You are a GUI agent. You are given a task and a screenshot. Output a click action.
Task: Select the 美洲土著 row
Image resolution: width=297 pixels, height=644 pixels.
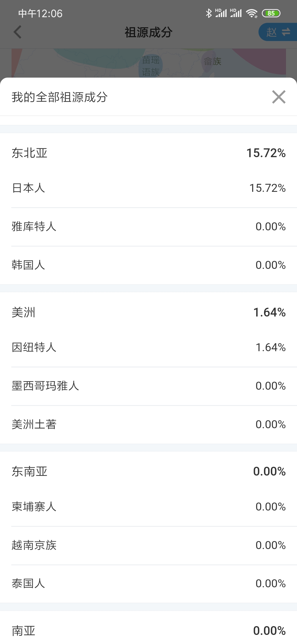click(148, 425)
